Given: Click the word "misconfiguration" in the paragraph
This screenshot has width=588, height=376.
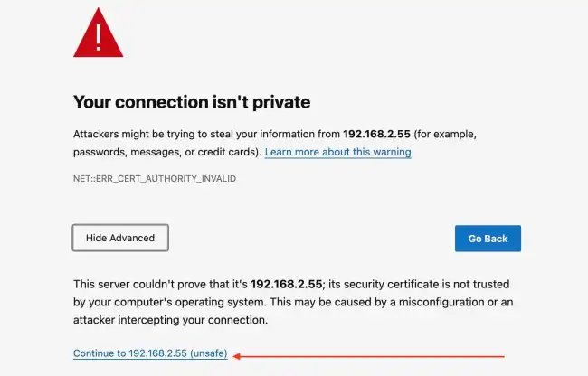Looking at the screenshot, I should pyautogui.click(x=441, y=302).
